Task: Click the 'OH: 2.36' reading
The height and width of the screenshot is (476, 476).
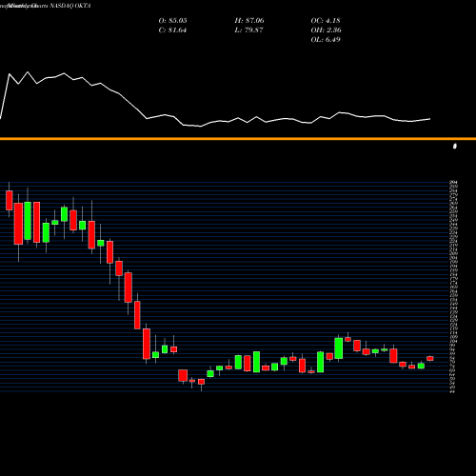Action: (x=326, y=30)
